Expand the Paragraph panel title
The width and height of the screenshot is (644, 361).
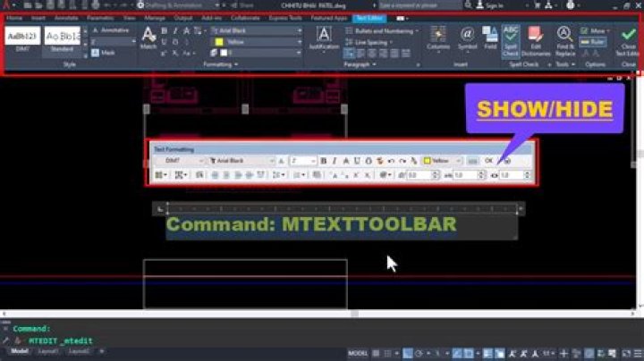[360, 64]
